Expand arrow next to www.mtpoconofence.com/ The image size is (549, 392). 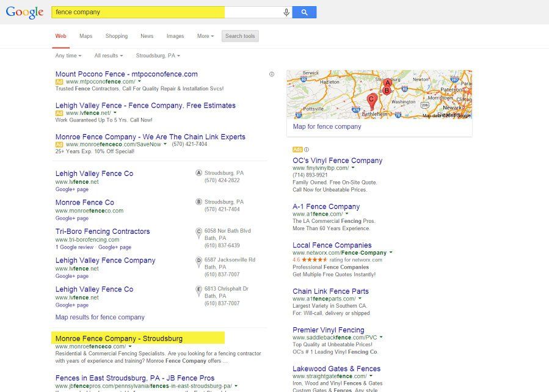pyautogui.click(x=139, y=82)
